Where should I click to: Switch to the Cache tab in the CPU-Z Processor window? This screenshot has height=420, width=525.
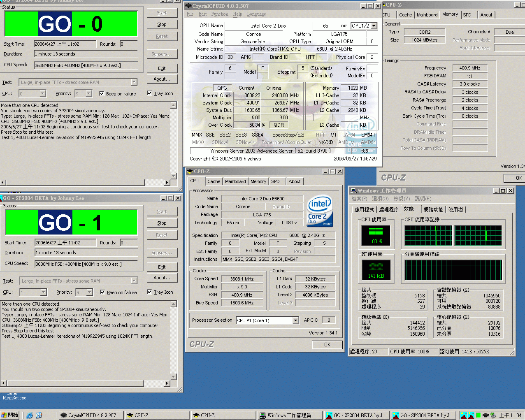tap(214, 181)
